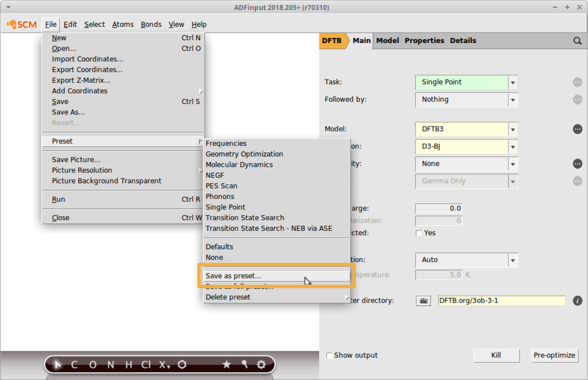Select Transition State Search - NEB via ASE
Image resolution: width=588 pixels, height=380 pixels.
point(276,228)
